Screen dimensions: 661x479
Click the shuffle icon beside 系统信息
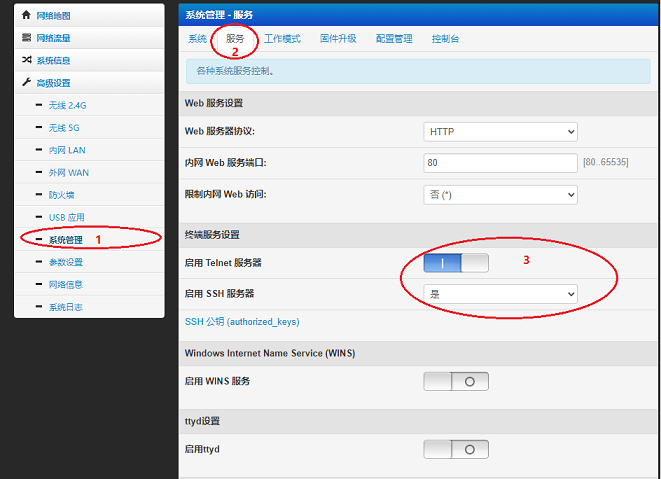point(27,60)
